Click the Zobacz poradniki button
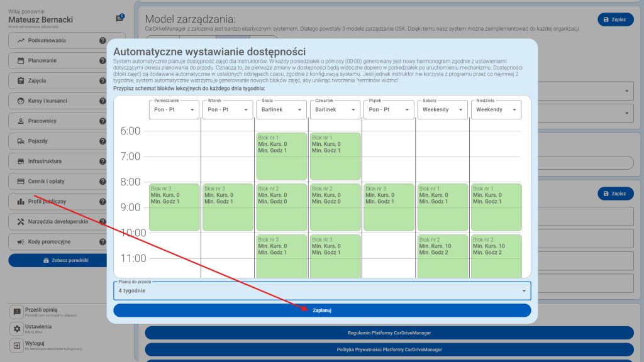The image size is (644, 362). pos(66,260)
